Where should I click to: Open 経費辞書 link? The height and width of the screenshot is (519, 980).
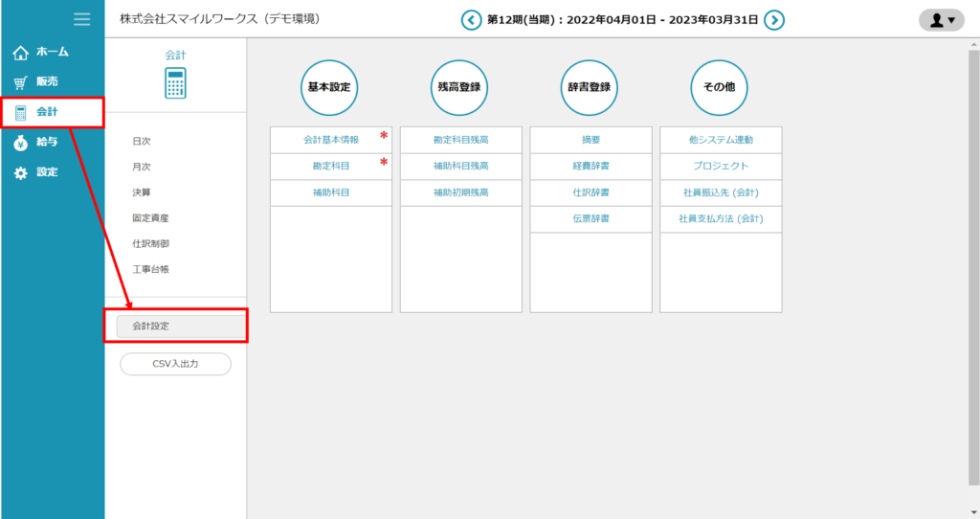pos(591,167)
